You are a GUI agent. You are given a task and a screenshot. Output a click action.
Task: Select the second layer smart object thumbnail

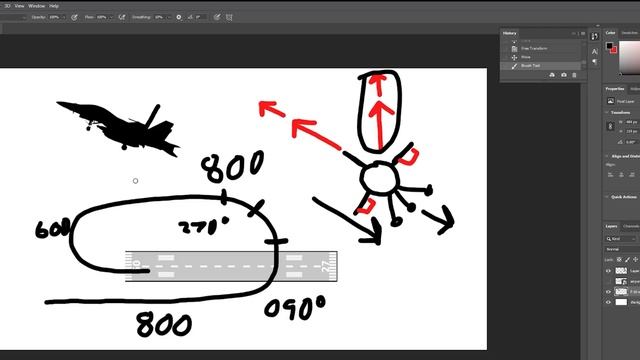(621, 281)
